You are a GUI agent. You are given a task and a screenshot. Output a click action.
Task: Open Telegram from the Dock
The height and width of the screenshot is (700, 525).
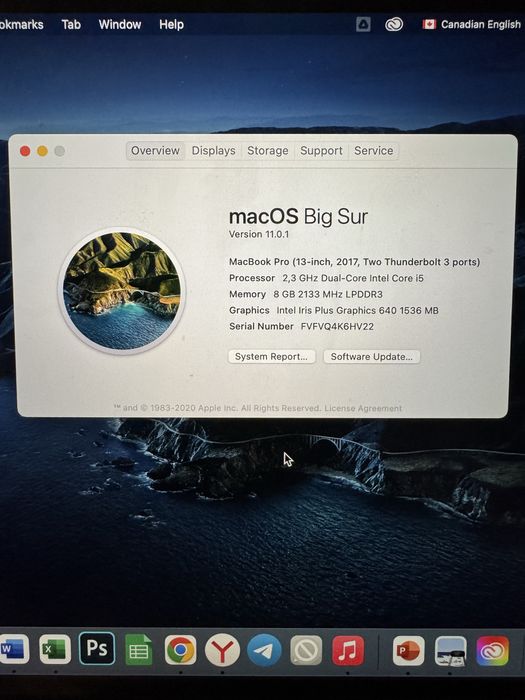264,650
